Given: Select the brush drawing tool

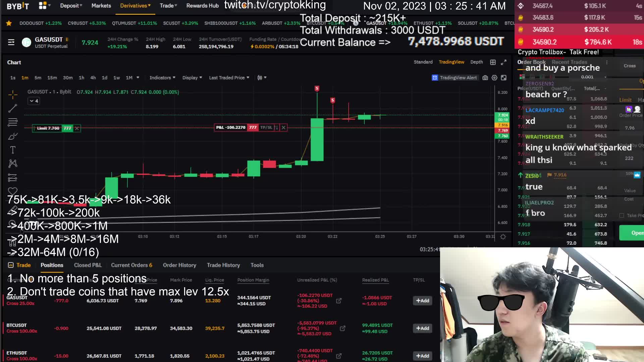Looking at the screenshot, I should [13, 136].
